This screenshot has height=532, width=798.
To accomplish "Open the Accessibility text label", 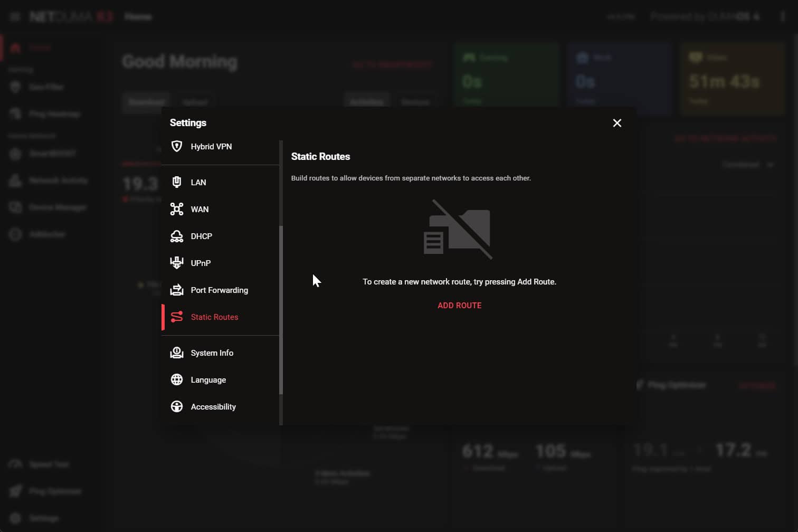I will 213,407.
